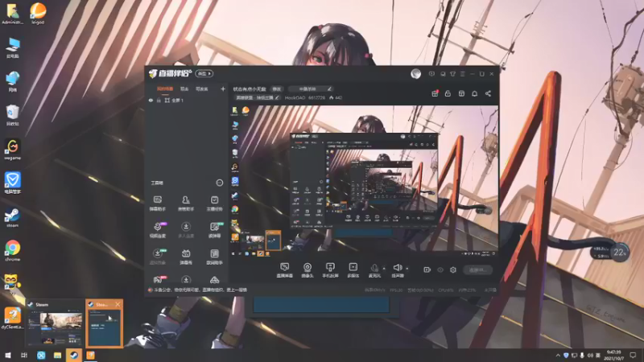Open the steam desktop shortcut
Screen dimensions: 644x362
pyautogui.click(x=12, y=216)
